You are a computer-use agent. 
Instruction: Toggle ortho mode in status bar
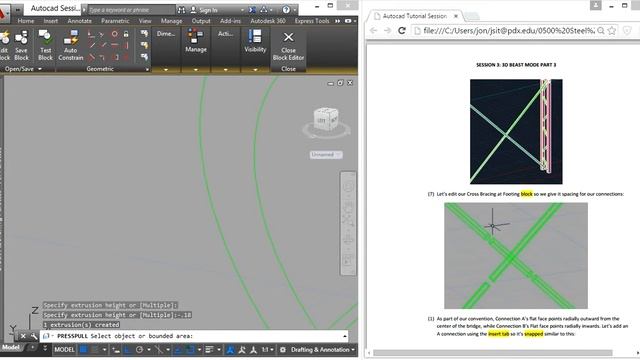point(127,350)
